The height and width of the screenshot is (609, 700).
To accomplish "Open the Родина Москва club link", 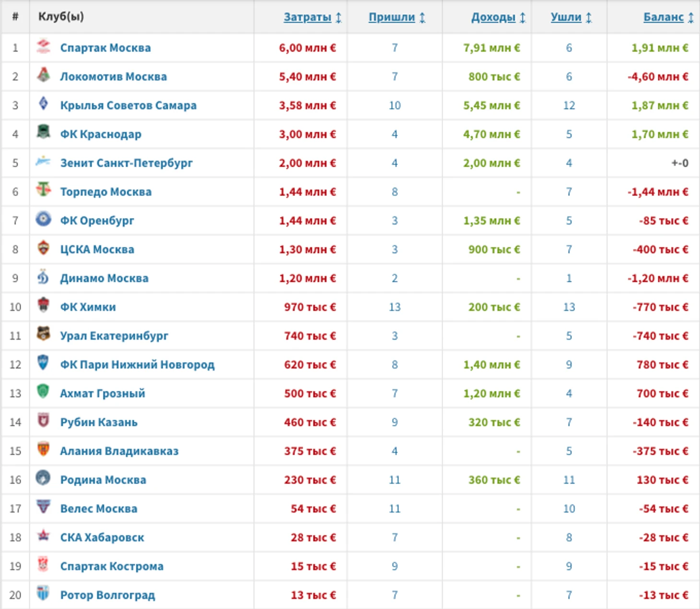I will 103,480.
